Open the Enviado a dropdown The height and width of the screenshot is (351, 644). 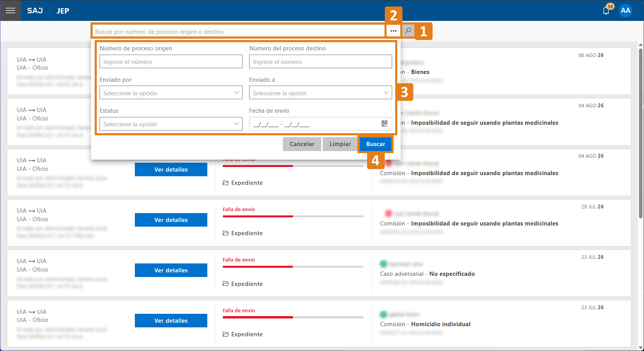[x=320, y=93]
